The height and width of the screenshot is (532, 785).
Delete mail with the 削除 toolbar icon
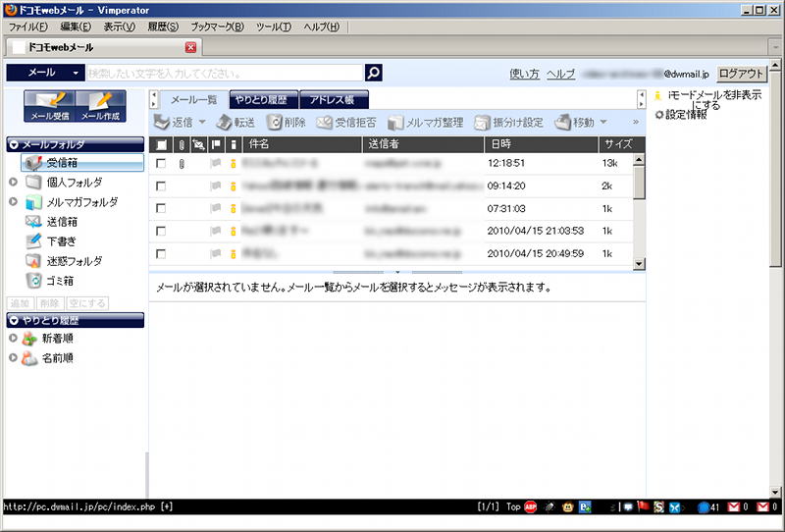point(274,123)
